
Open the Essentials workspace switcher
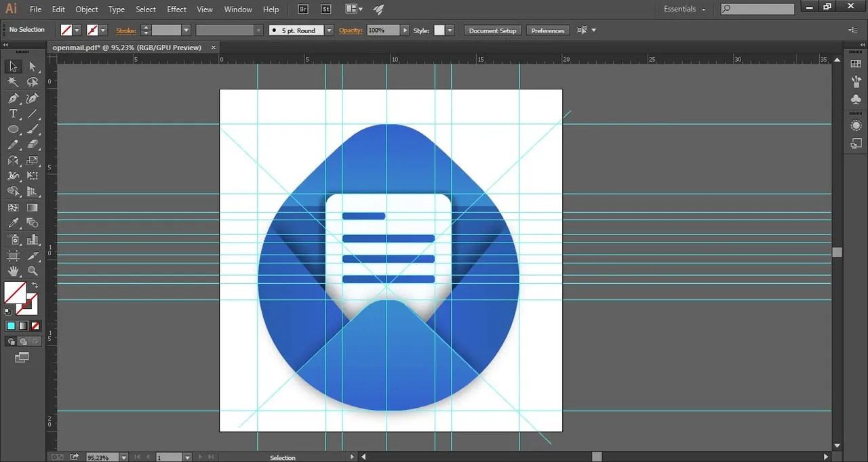click(684, 9)
